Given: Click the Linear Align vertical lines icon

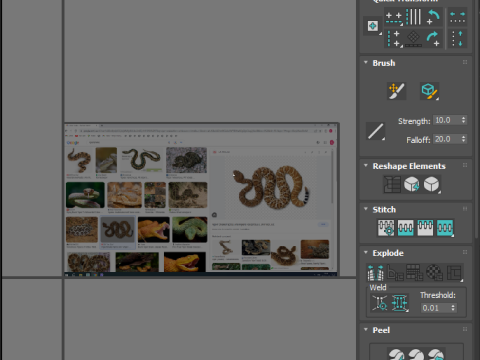Looking at the screenshot, I should 413,17.
